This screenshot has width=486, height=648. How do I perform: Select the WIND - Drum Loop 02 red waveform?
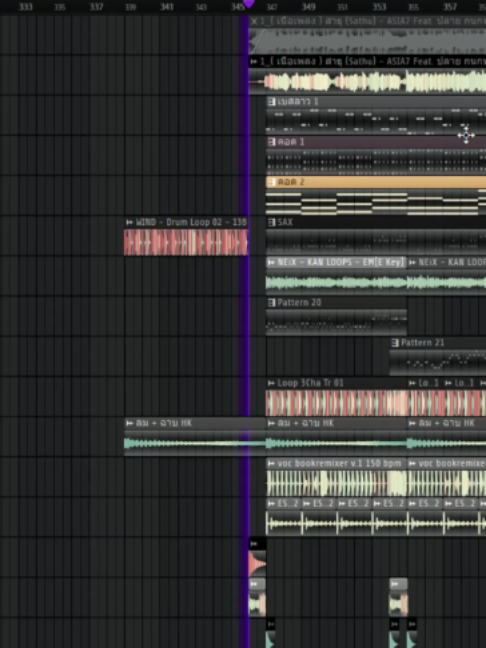click(x=186, y=242)
